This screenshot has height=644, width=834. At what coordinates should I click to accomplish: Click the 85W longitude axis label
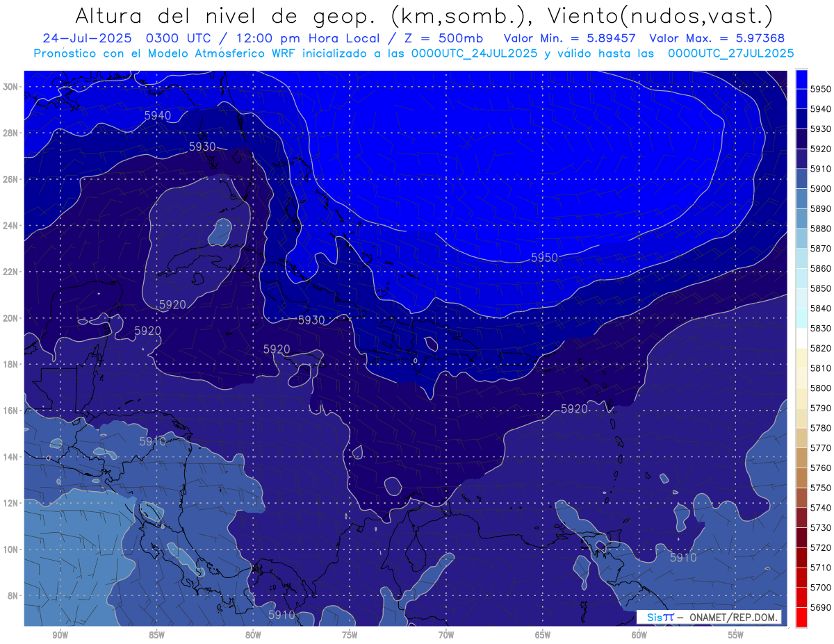pyautogui.click(x=156, y=635)
